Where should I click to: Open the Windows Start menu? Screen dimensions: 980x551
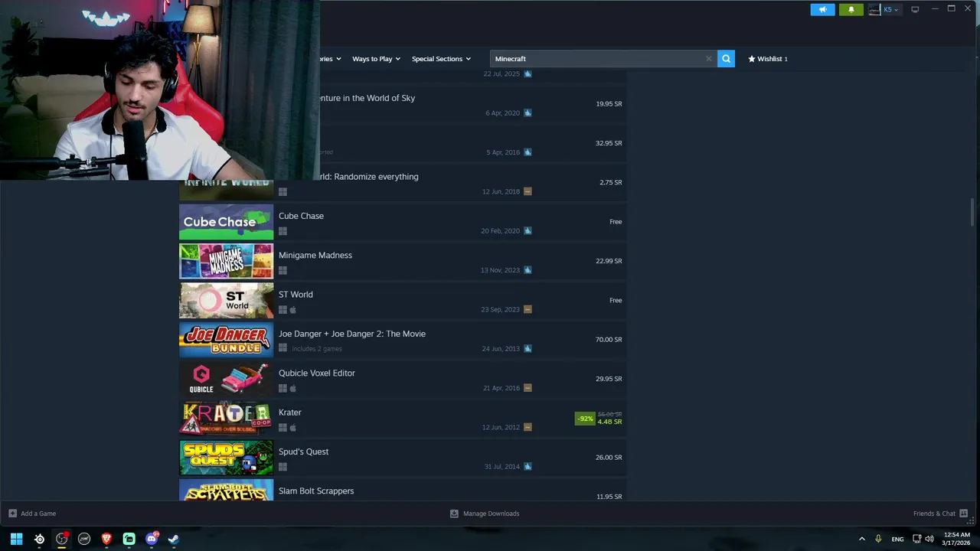click(x=16, y=539)
